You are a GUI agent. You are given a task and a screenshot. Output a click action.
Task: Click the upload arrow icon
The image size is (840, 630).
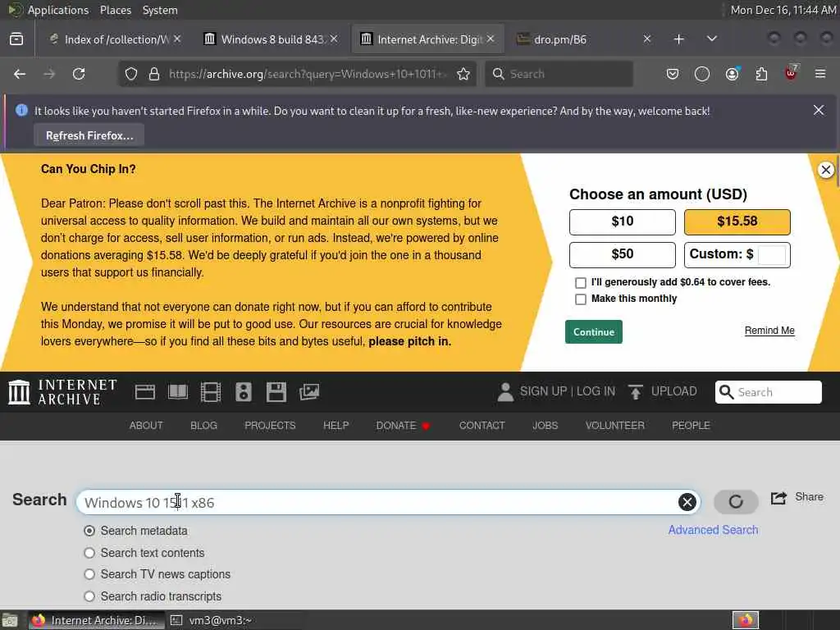tap(636, 391)
